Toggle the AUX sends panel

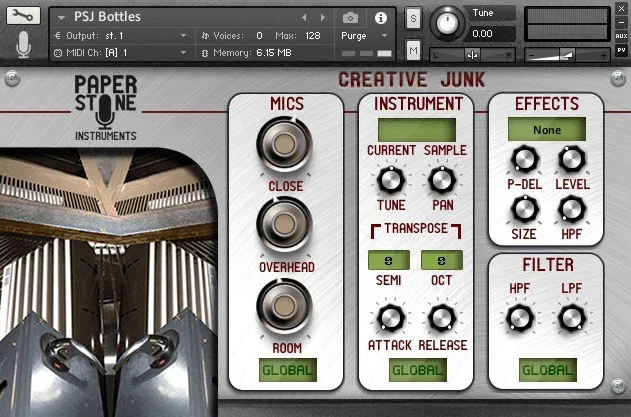point(621,36)
